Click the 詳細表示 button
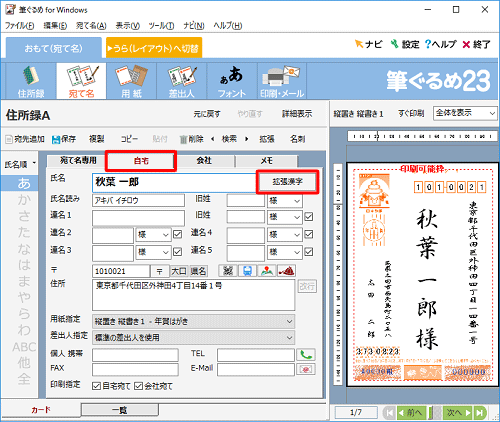Viewport: 500px width, 422px height. 297,114
